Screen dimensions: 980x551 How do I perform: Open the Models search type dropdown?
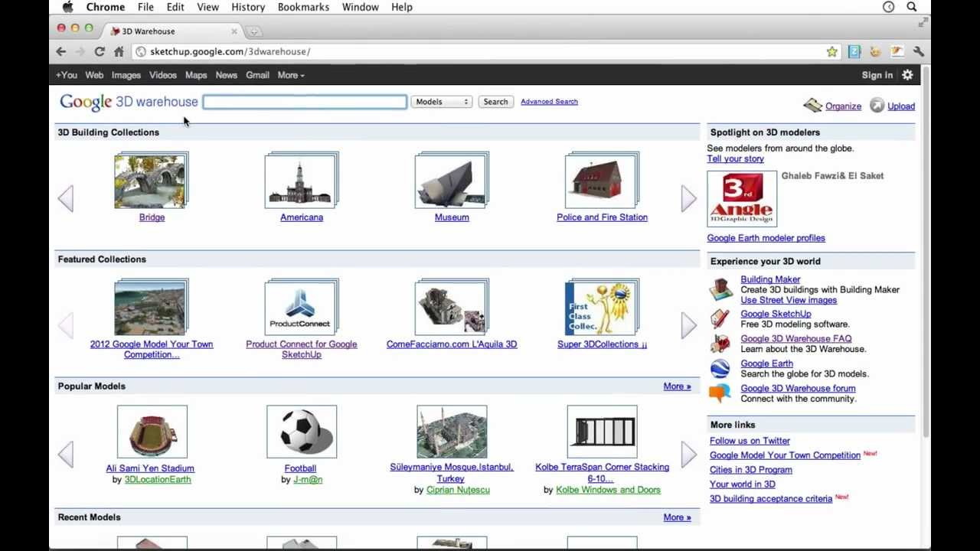(441, 102)
